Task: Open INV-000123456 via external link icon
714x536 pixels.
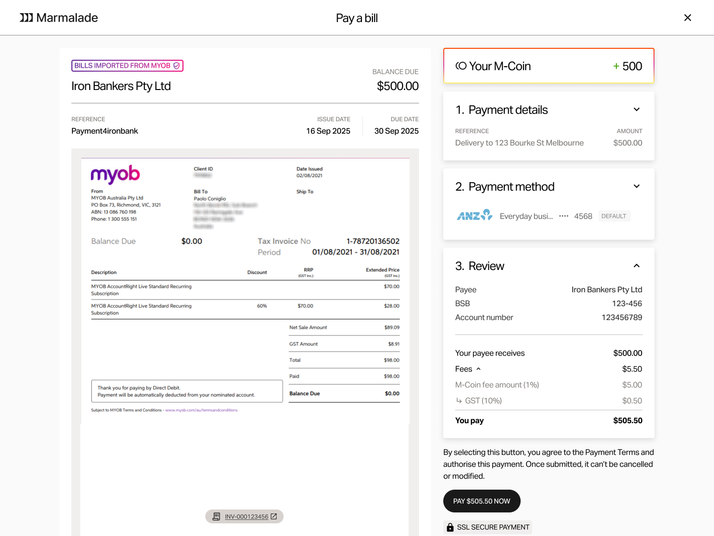Action: pos(274,516)
